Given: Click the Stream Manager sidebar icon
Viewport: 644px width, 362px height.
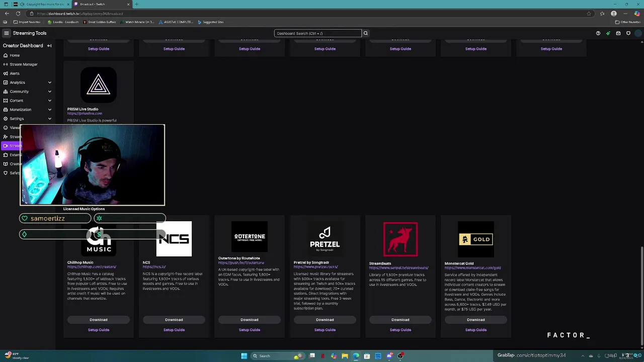Looking at the screenshot, I should pos(6,64).
